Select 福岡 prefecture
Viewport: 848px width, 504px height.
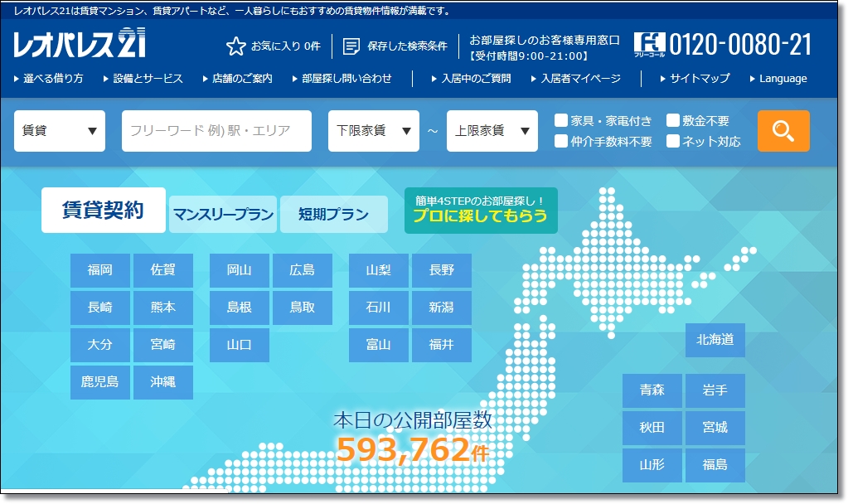100,270
